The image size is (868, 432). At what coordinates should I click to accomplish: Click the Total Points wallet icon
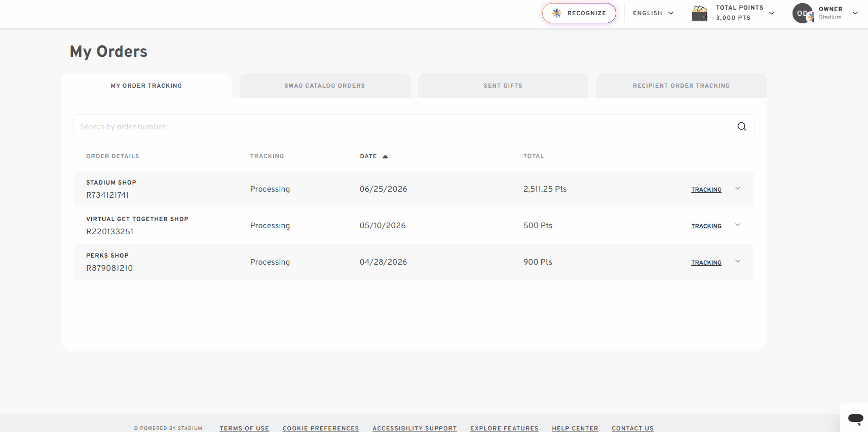coord(700,13)
